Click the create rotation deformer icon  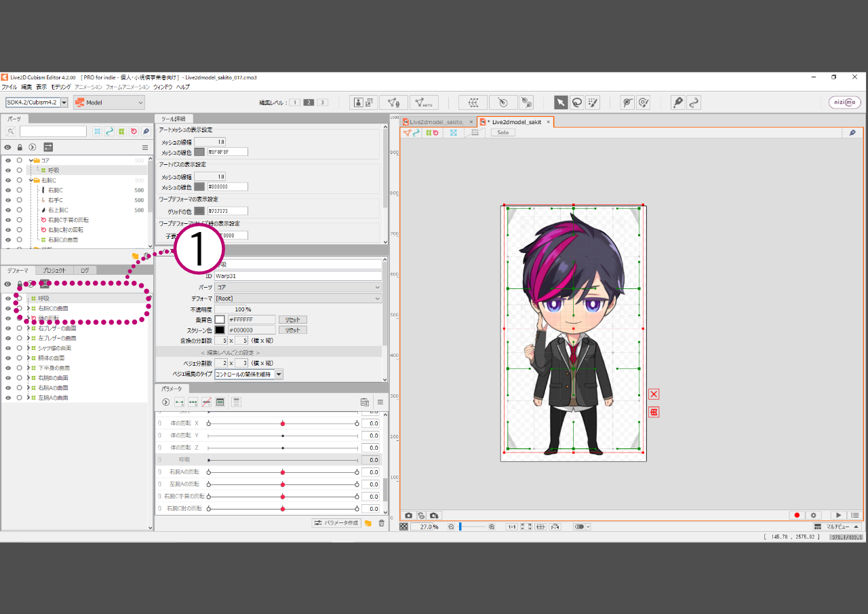pyautogui.click(x=502, y=102)
